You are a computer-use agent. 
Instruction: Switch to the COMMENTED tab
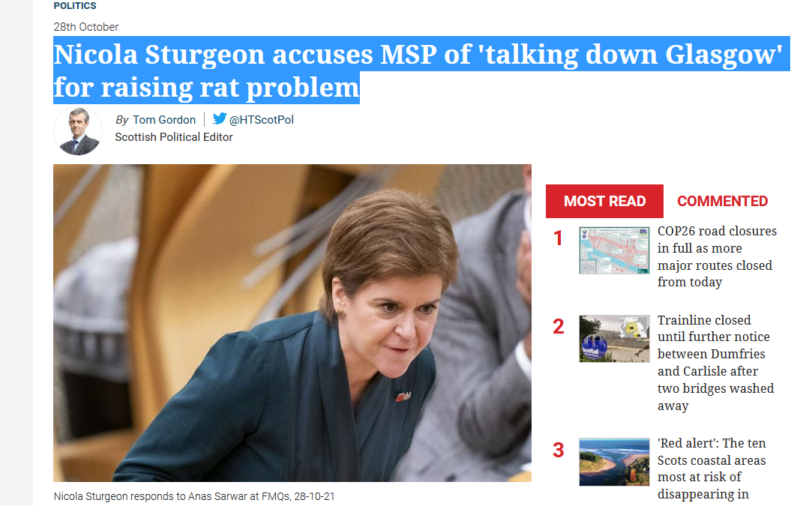point(723,201)
